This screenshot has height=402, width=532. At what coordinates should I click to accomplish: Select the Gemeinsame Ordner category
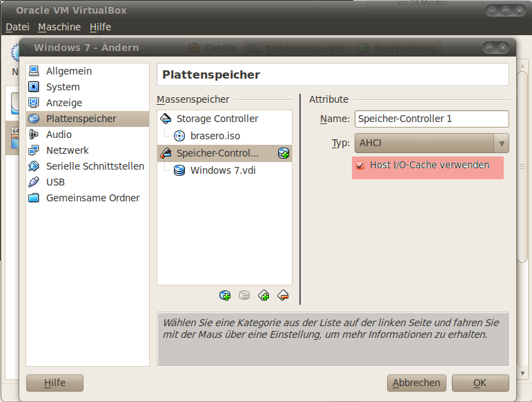click(x=88, y=198)
